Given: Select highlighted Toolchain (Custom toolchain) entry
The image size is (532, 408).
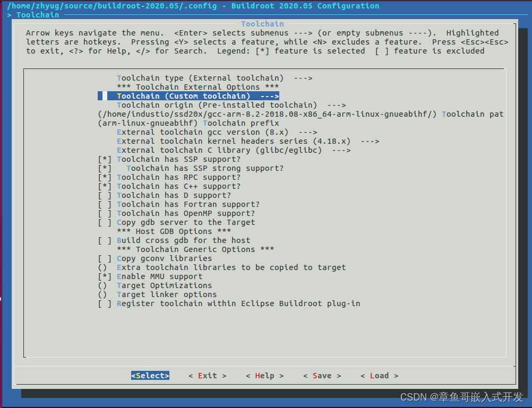Looking at the screenshot, I should (x=188, y=96).
